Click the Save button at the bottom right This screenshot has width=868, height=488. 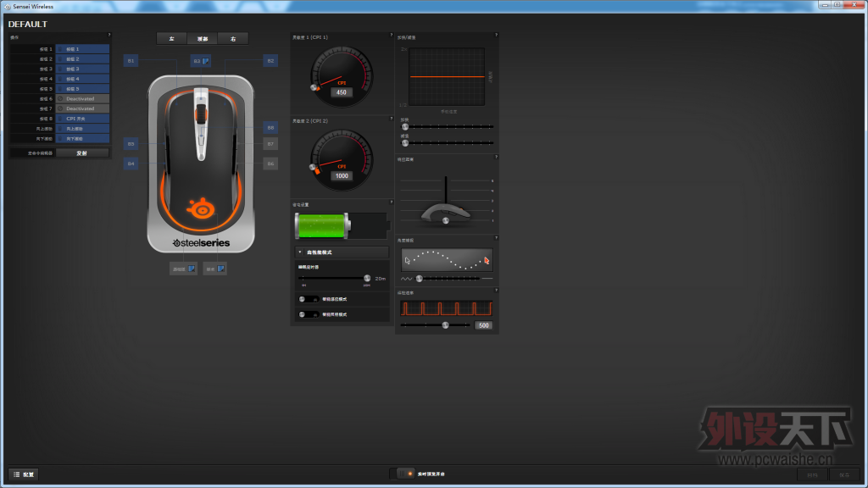[x=844, y=475]
